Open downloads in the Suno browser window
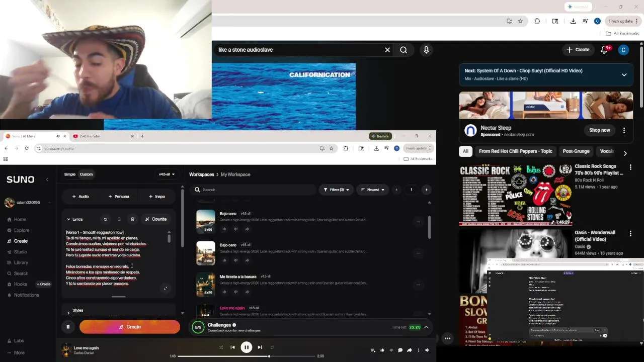644x362 pixels. tap(376, 148)
